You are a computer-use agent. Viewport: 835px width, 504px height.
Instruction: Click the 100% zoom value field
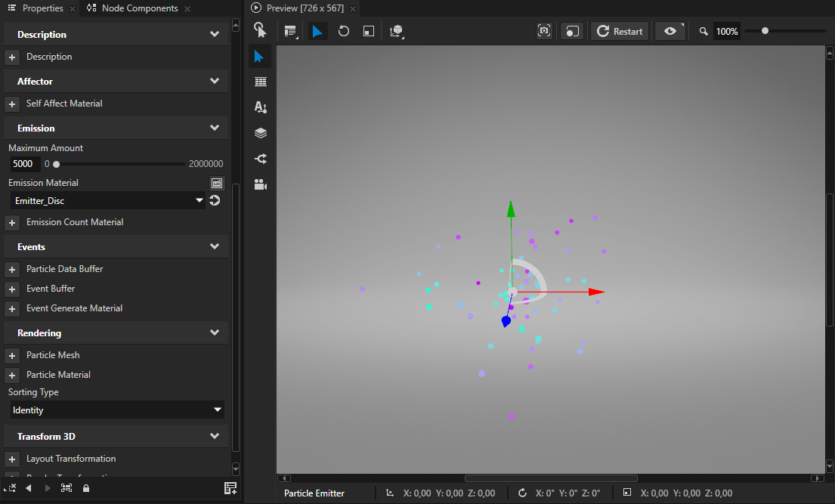click(x=727, y=32)
